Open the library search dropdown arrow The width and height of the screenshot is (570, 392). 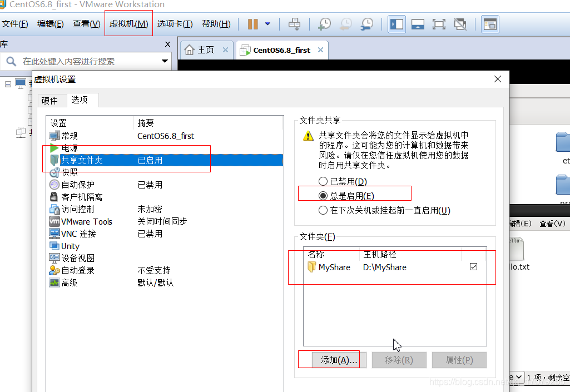(x=165, y=61)
